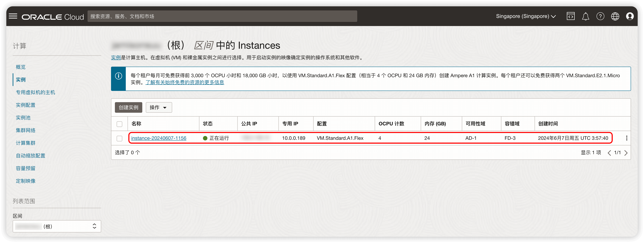
Task: Select 实例 in the sidebar
Action: [21, 80]
